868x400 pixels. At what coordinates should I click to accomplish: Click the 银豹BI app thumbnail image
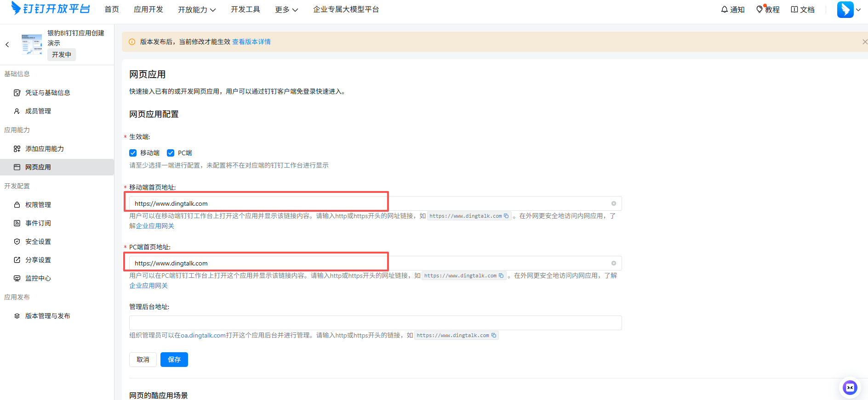tap(32, 45)
